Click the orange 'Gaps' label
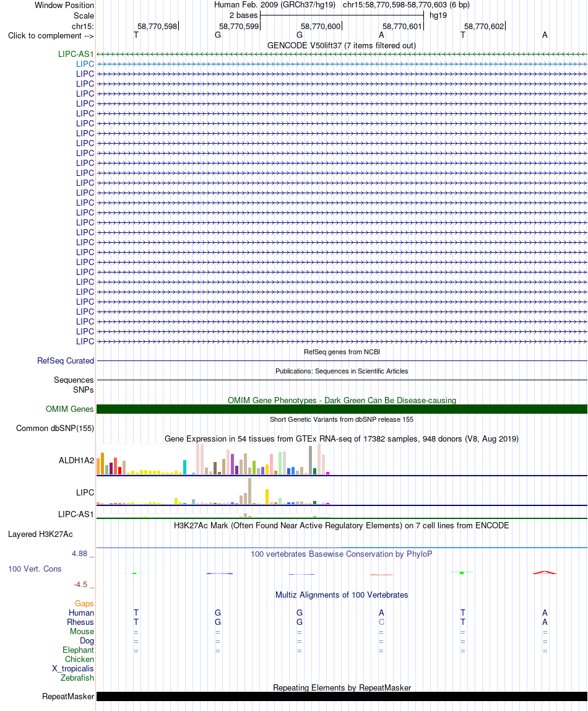Image resolution: width=588 pixels, height=711 pixels. pyautogui.click(x=84, y=603)
